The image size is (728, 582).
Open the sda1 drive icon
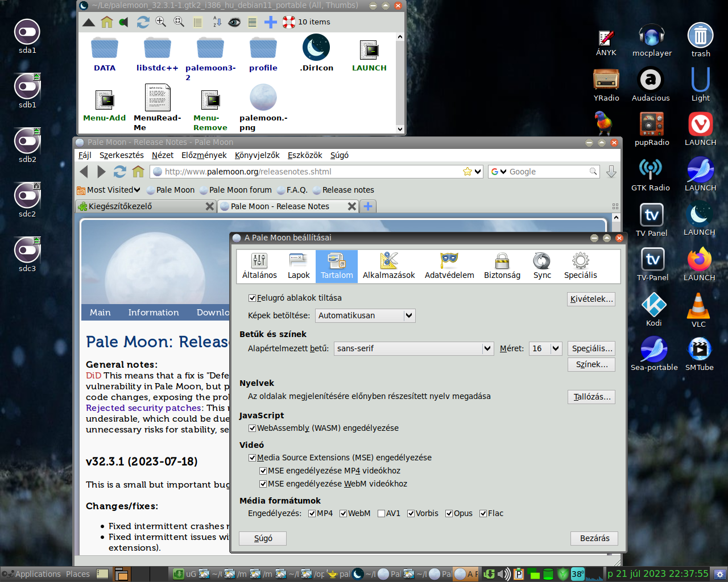[x=27, y=36]
